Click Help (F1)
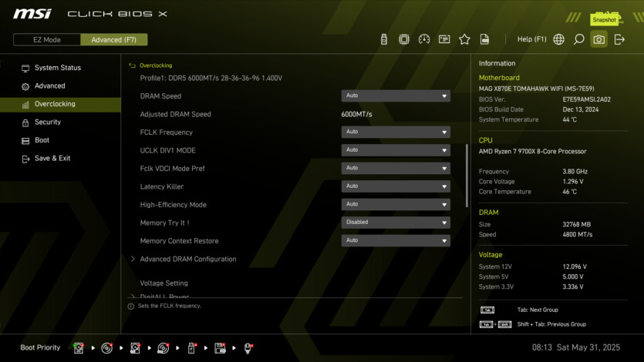644x362 pixels. click(x=531, y=39)
